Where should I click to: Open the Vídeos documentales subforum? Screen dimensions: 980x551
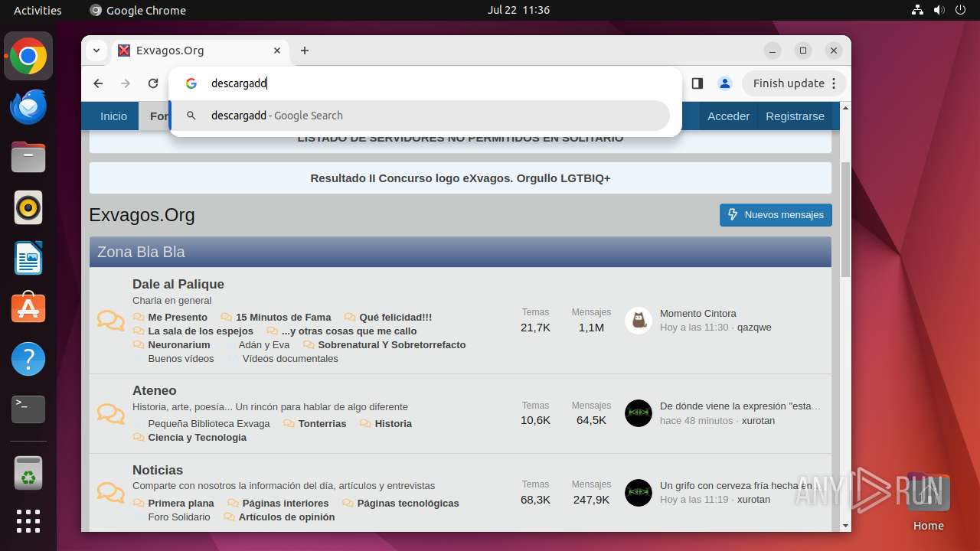pyautogui.click(x=290, y=358)
